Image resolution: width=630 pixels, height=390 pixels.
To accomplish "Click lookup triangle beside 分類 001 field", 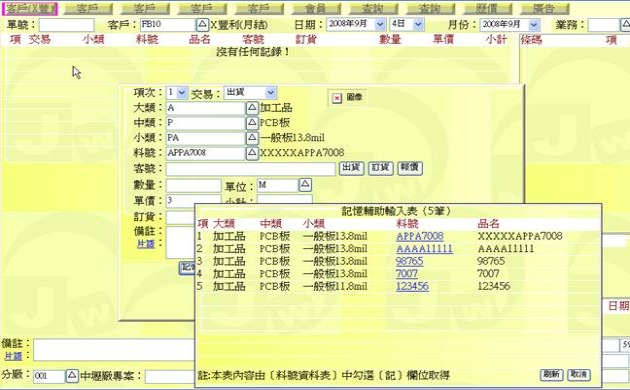I will pyautogui.click(x=72, y=376).
